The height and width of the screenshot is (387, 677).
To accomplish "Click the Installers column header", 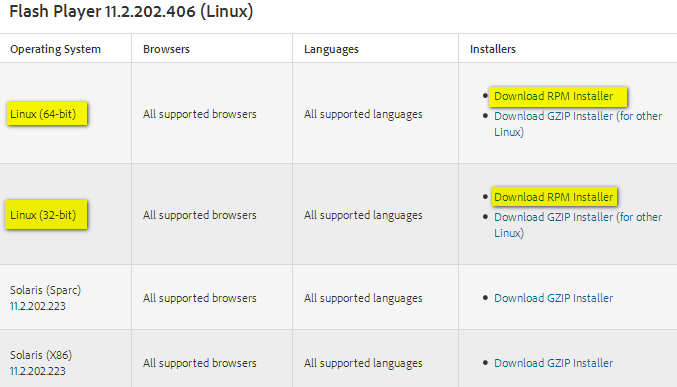I will 493,49.
